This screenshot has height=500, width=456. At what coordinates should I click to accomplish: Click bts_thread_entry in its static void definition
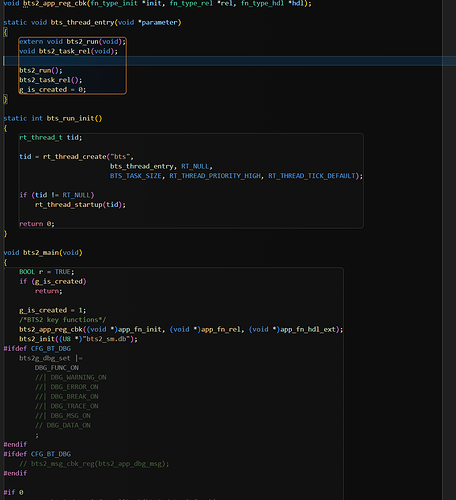point(82,23)
